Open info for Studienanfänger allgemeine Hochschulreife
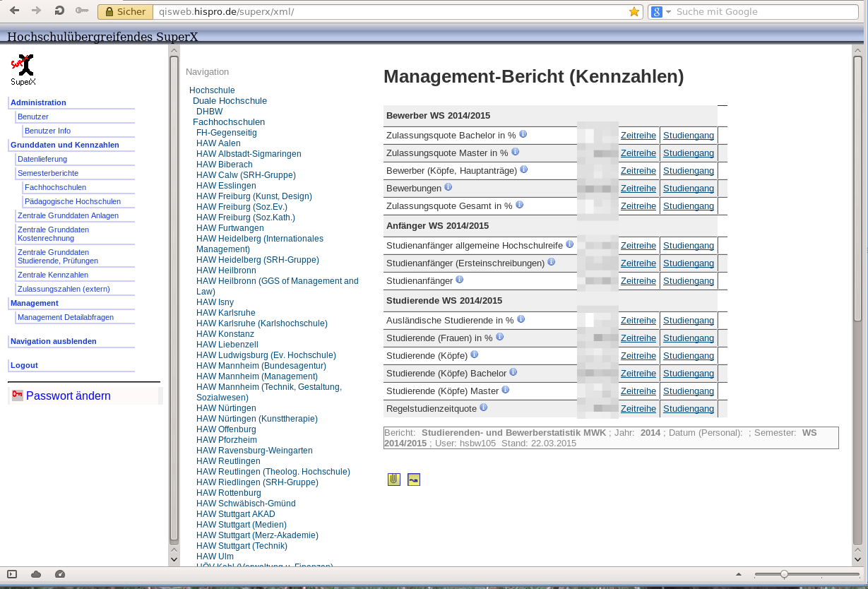The image size is (868, 589). coord(569,244)
